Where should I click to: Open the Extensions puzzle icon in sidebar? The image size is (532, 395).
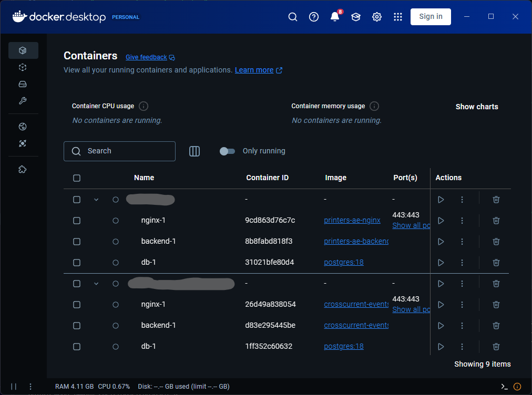click(x=23, y=169)
